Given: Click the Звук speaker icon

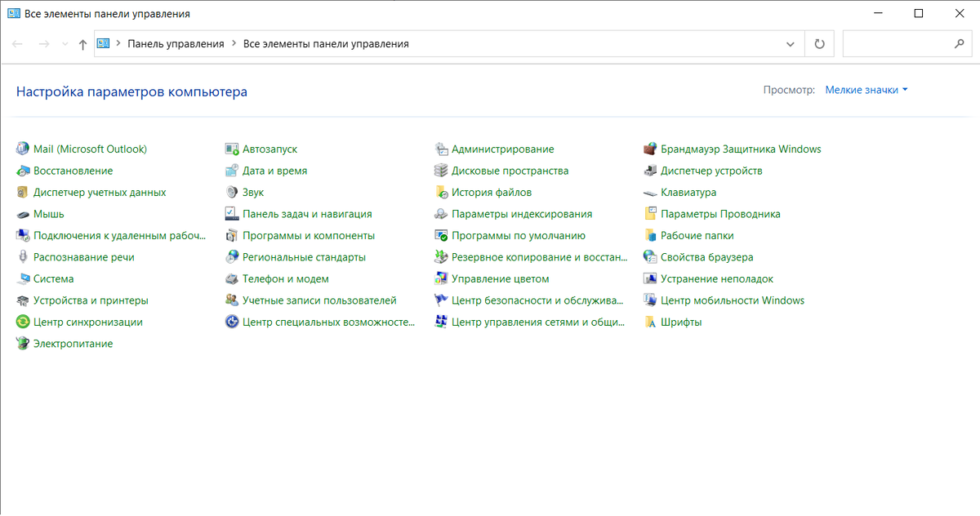Looking at the screenshot, I should tap(231, 193).
